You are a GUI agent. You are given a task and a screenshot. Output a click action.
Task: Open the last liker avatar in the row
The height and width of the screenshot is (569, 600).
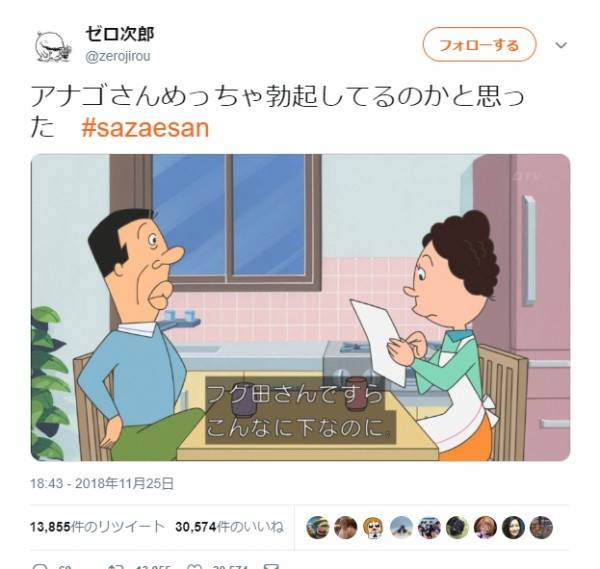[x=541, y=527]
